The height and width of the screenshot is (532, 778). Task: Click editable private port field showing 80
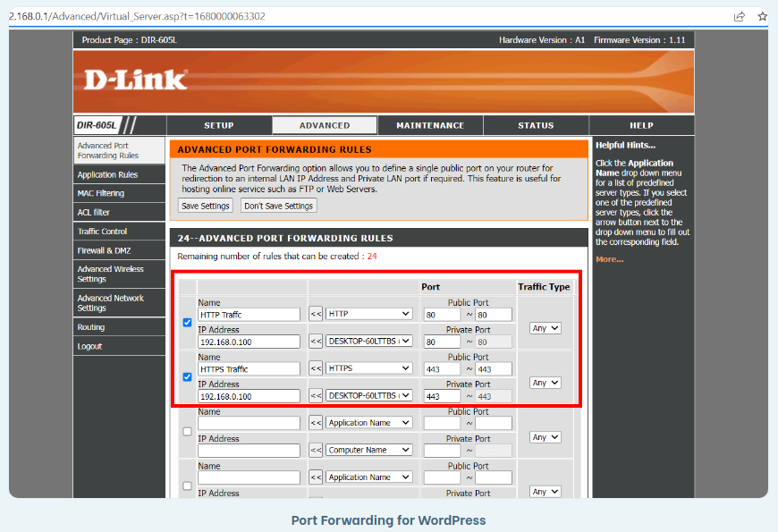pos(442,342)
